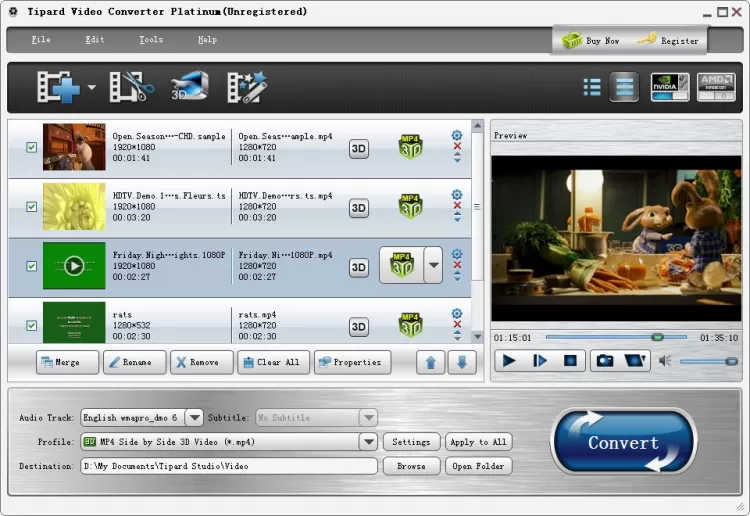The width and height of the screenshot is (750, 516).
Task: Open the Edit menu
Action: [95, 40]
